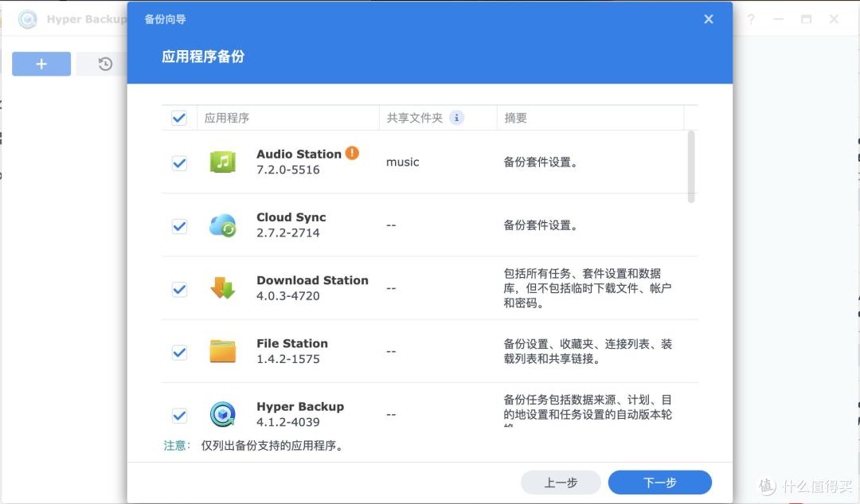Viewport: 860px width, 504px height.
Task: Click Audio Station summary 备份套件设置。
Action: (x=542, y=162)
